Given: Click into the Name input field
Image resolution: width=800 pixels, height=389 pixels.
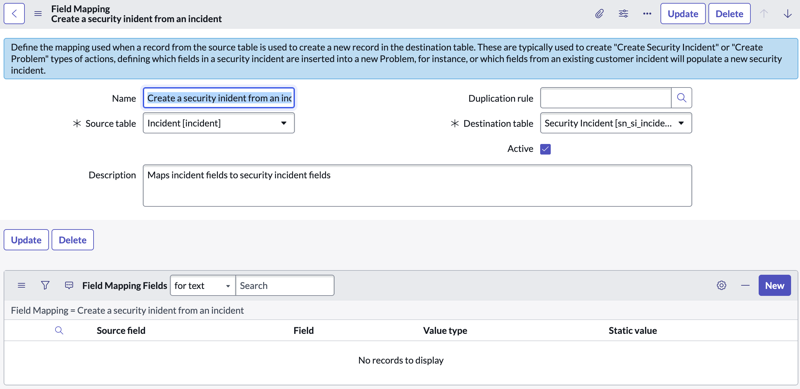Looking at the screenshot, I should point(219,98).
